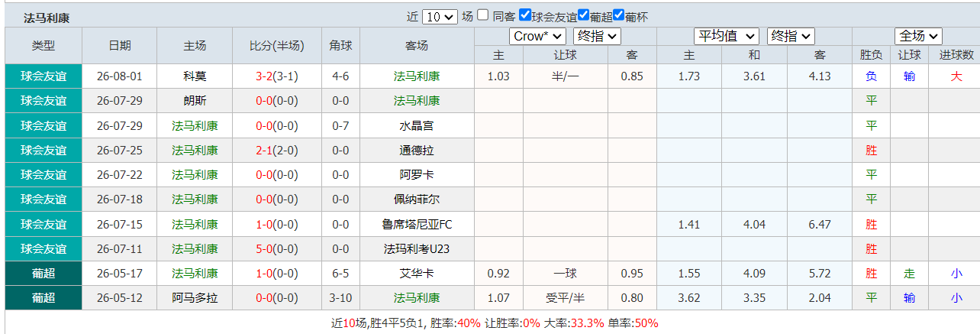Click the 4.13 away odds value
980x334 pixels.
click(x=819, y=76)
